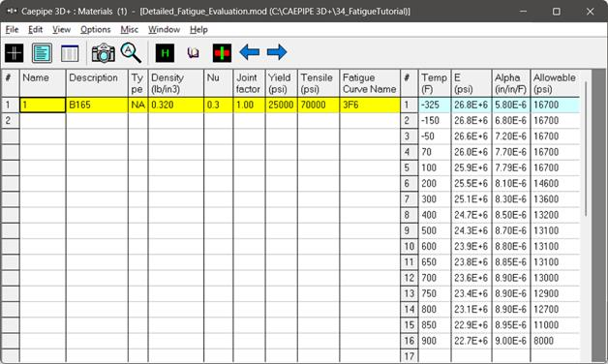Open the Options menu
Screen dimensions: 608x364
[96, 29]
